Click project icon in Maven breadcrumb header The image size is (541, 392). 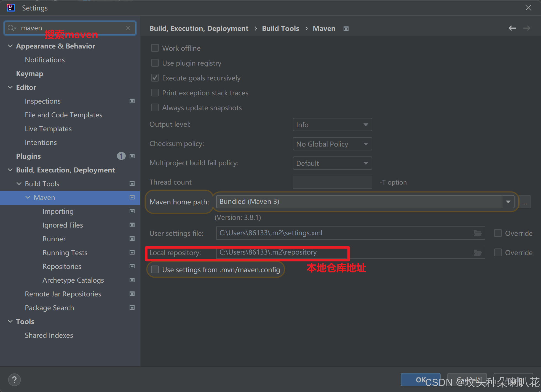[x=346, y=29]
